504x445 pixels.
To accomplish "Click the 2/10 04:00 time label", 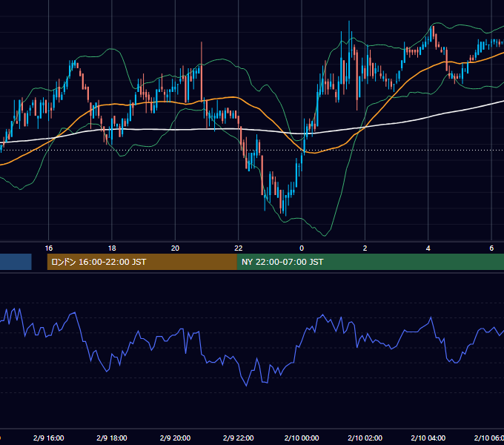I will 428,438.
